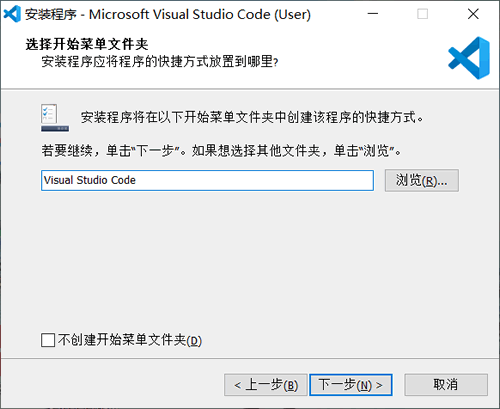500x409 pixels.
Task: Click the checklist setup icon beside description
Action: 55,118
